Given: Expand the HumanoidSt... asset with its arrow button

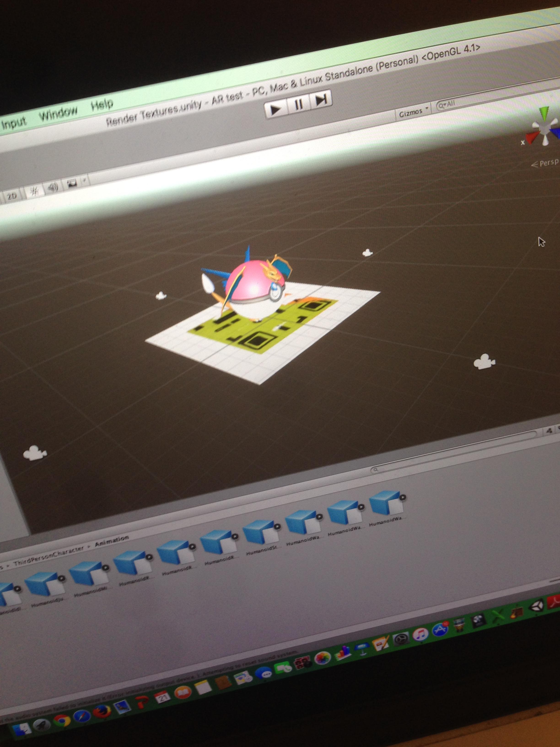Looking at the screenshot, I should tap(277, 526).
